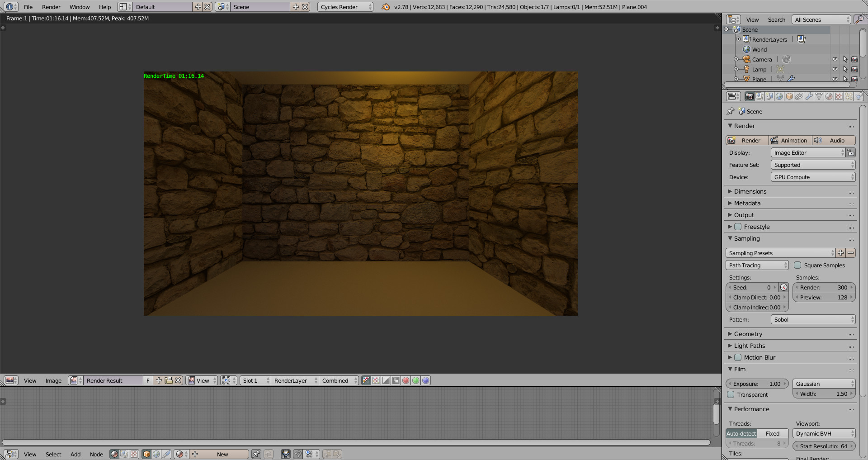
Task: Adjust the Exposure slider field
Action: (757, 384)
